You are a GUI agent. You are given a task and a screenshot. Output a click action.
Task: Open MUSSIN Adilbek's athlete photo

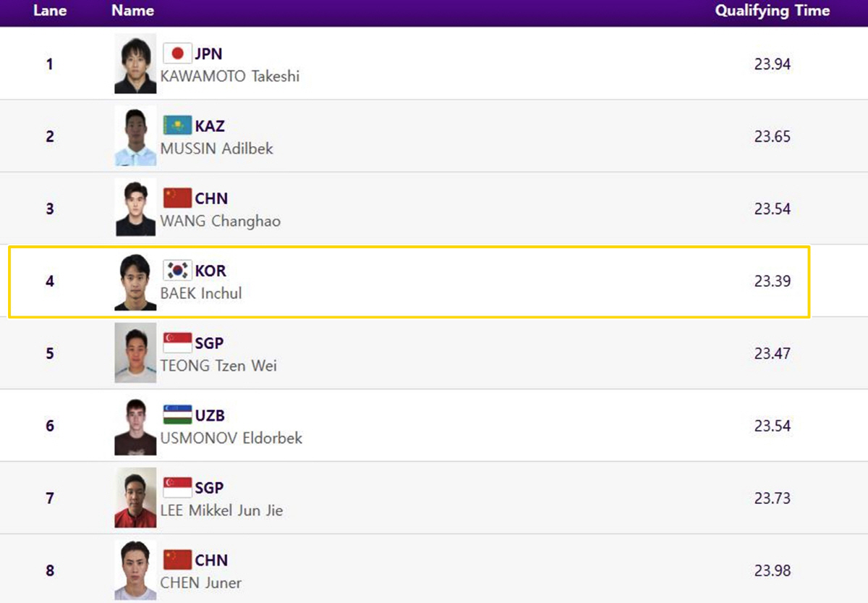(135, 136)
